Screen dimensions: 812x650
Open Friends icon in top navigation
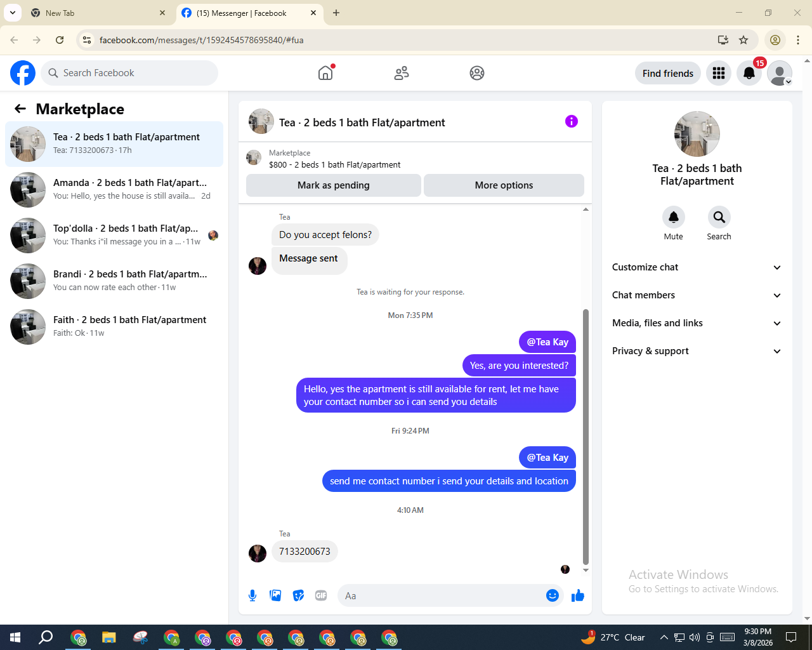pyautogui.click(x=402, y=73)
